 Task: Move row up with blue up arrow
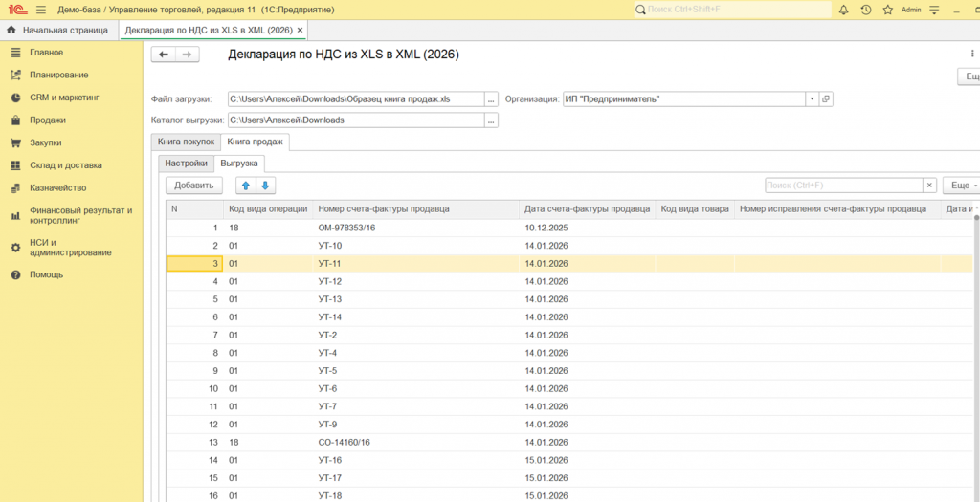245,186
